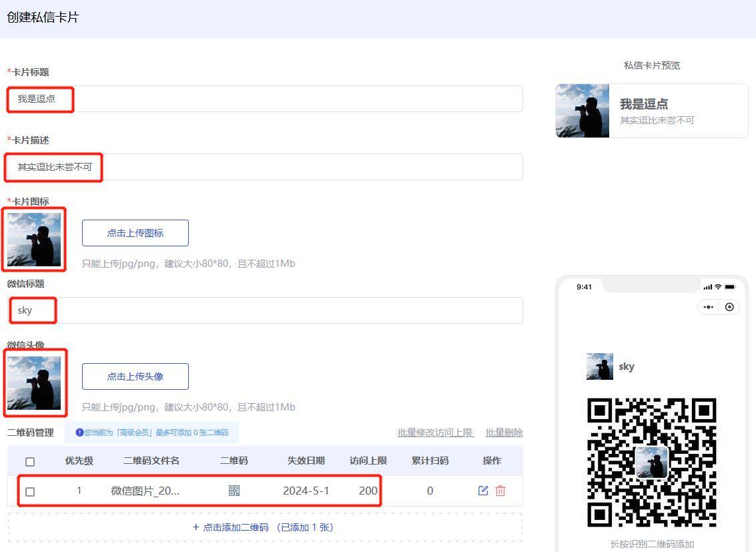Click the 访问上限 column header

(x=368, y=461)
